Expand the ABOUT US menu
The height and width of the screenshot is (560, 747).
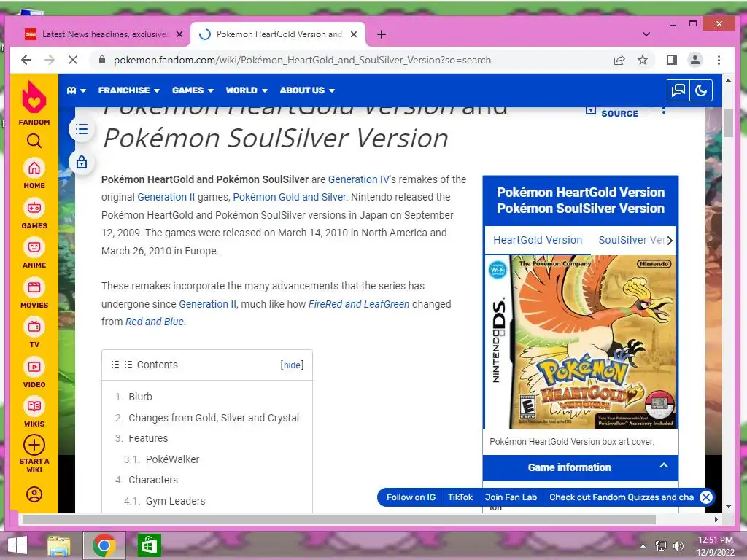tap(307, 90)
